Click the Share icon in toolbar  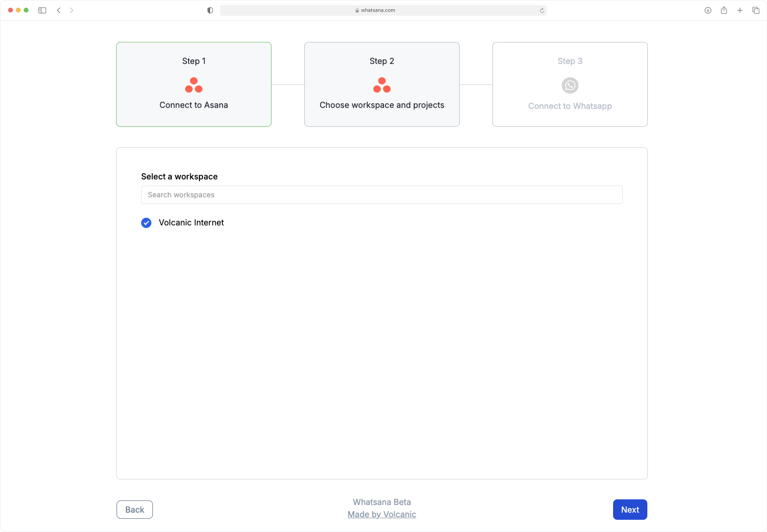point(724,10)
